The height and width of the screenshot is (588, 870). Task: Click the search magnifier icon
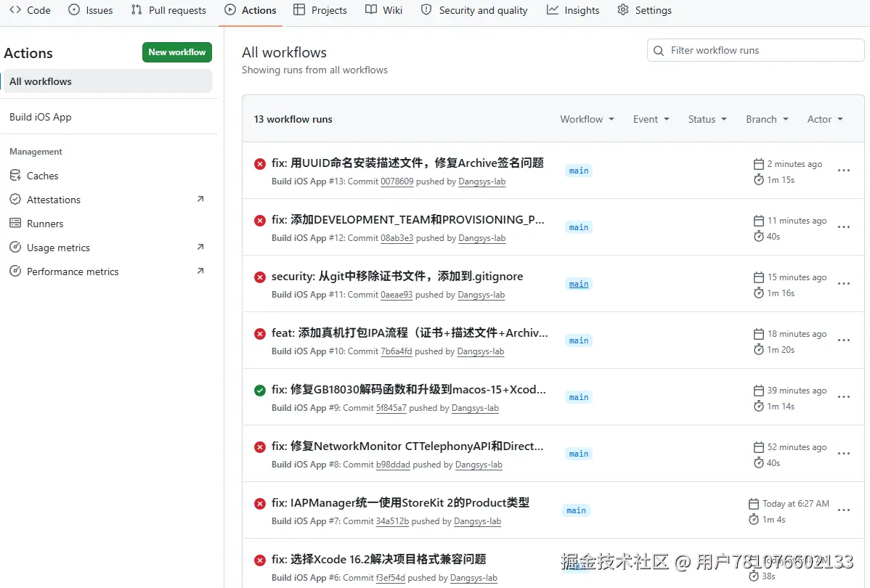click(659, 51)
